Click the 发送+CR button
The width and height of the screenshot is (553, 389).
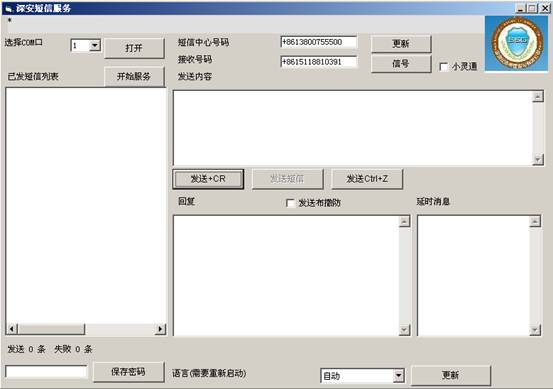tap(208, 179)
